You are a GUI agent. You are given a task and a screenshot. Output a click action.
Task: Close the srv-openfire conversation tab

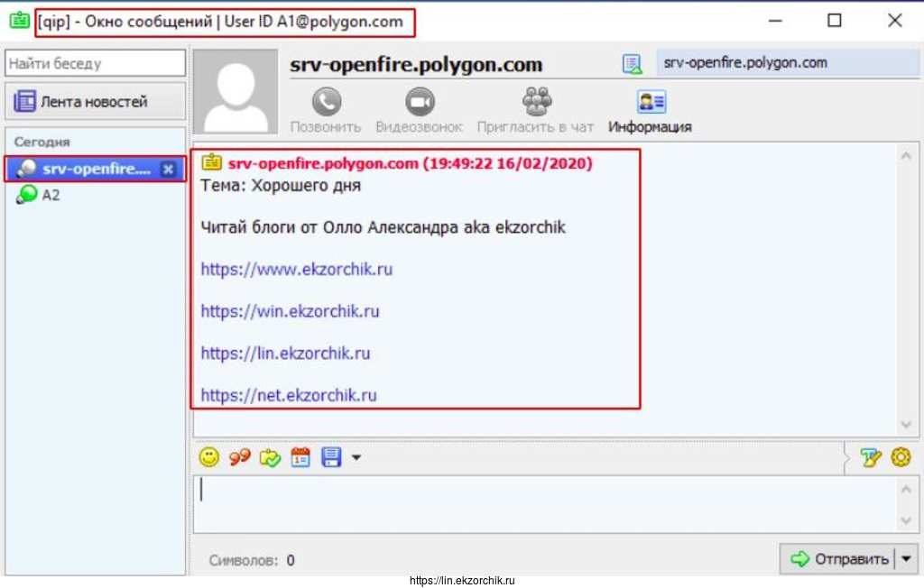pos(167,169)
